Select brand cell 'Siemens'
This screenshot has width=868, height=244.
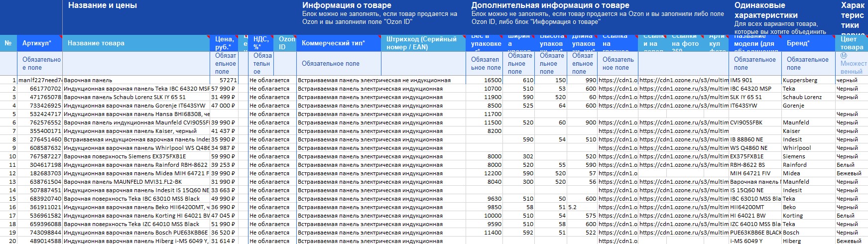[x=808, y=156]
